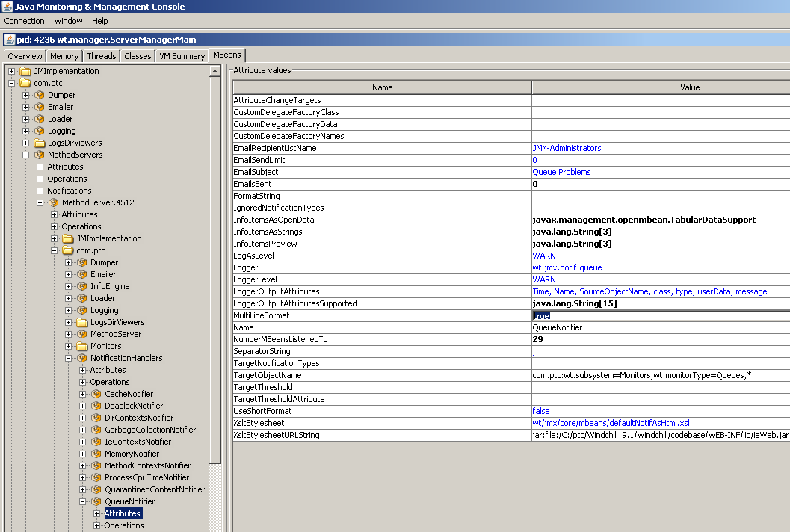Click the Value column header
This screenshot has width=790, height=532.
(661, 87)
